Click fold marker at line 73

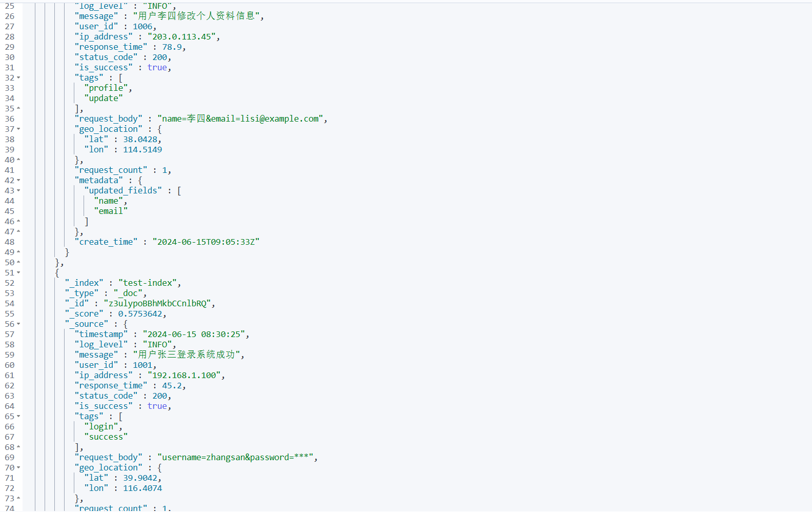pos(18,498)
